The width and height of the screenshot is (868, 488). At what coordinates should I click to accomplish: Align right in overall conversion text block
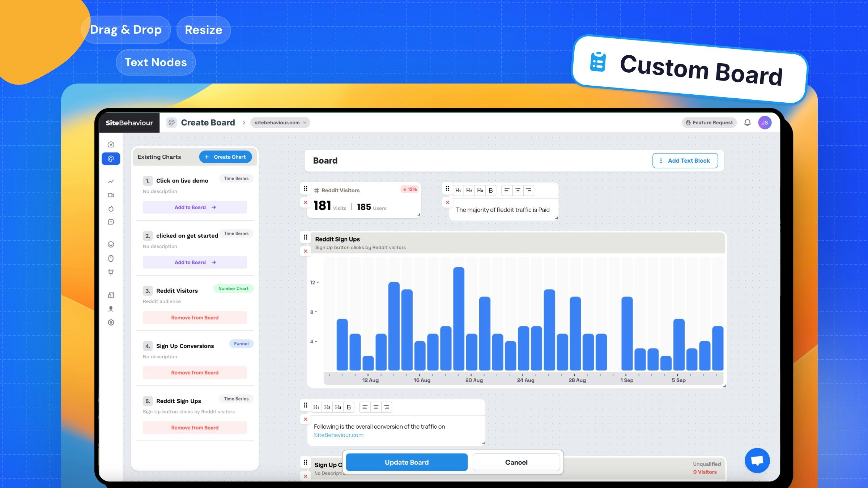tap(387, 407)
